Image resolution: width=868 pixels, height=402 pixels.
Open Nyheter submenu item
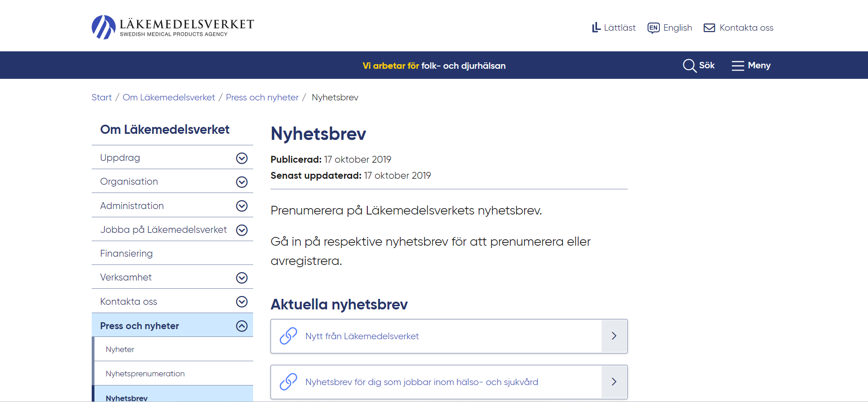120,349
